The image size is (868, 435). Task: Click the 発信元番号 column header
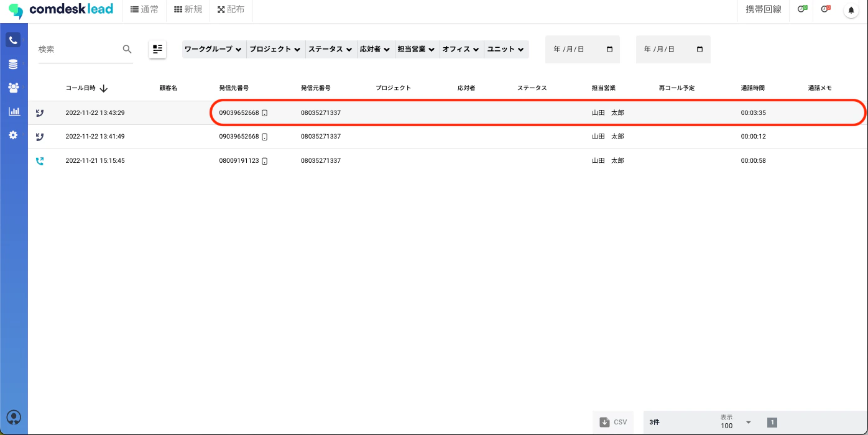[316, 88]
